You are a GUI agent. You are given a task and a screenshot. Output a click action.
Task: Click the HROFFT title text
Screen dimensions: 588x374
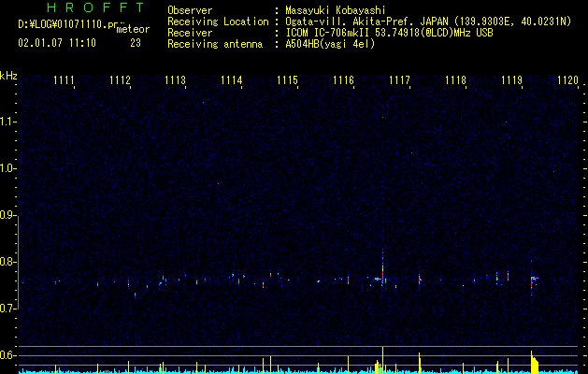tap(96, 7)
